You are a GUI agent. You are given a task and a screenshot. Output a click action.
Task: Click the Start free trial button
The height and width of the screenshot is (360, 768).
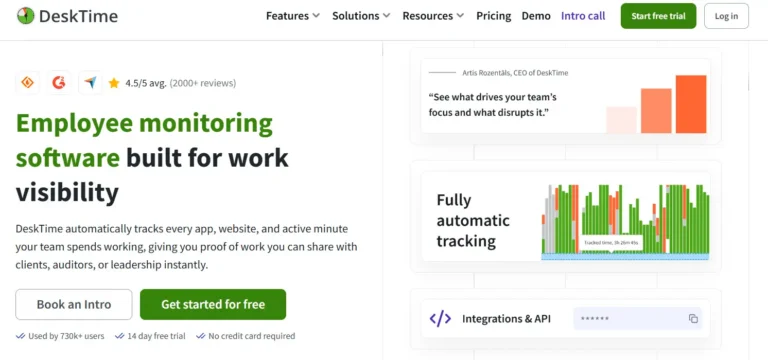click(x=658, y=16)
